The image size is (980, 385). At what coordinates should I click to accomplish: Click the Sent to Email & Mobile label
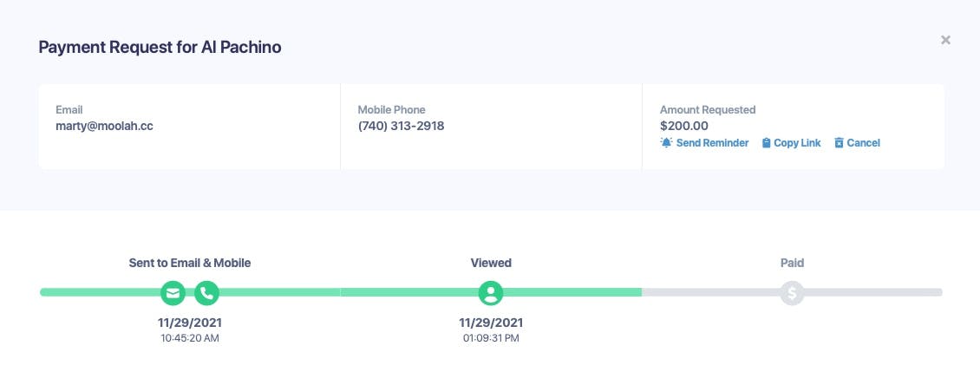190,263
